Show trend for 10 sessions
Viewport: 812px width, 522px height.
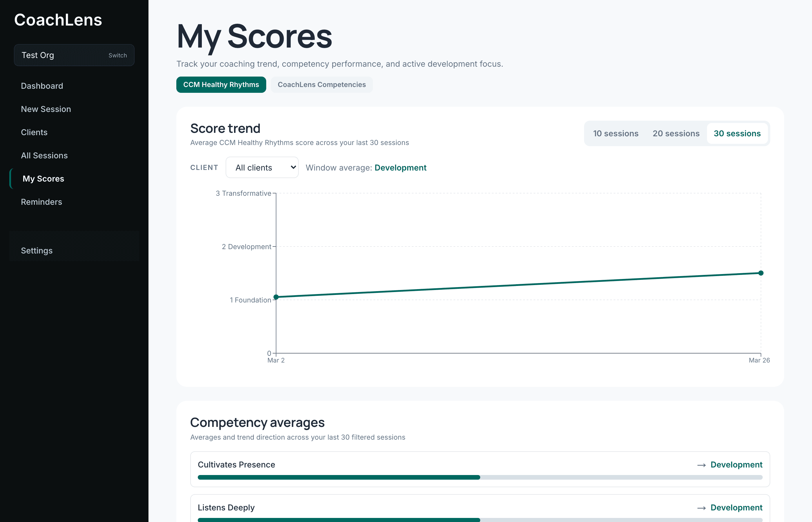[x=615, y=134]
